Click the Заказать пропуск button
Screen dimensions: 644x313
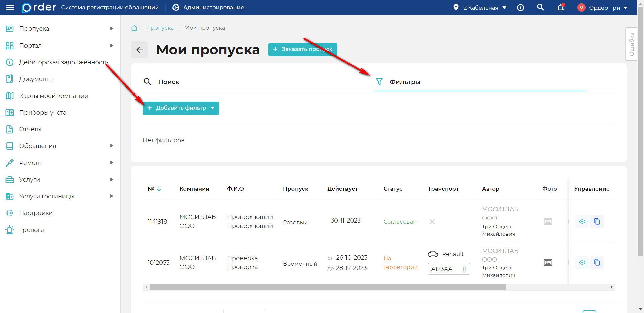tap(302, 49)
